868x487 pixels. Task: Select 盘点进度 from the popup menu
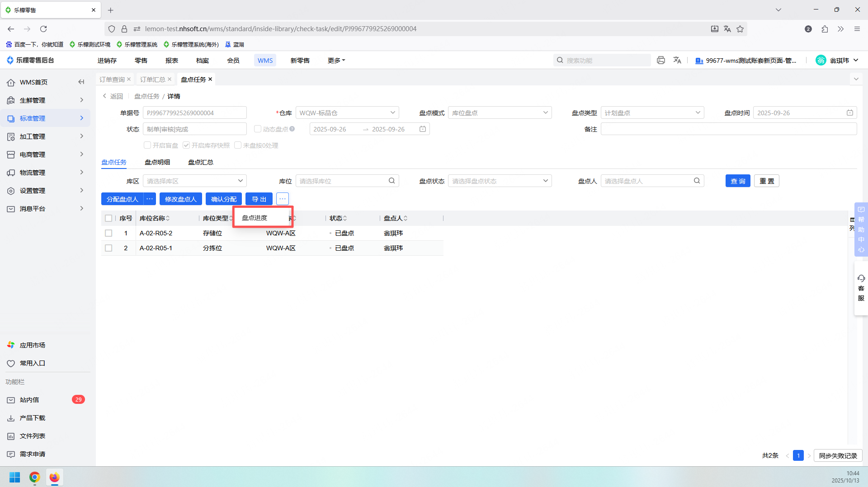[x=255, y=218]
